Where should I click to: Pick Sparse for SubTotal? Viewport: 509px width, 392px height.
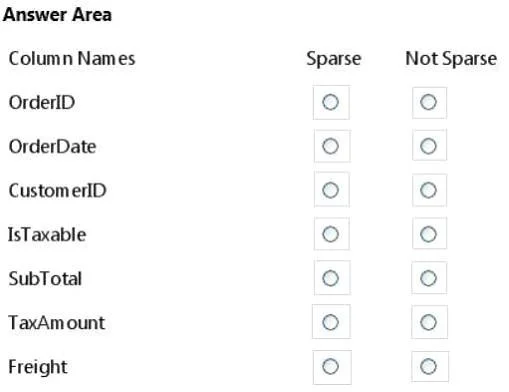point(330,278)
